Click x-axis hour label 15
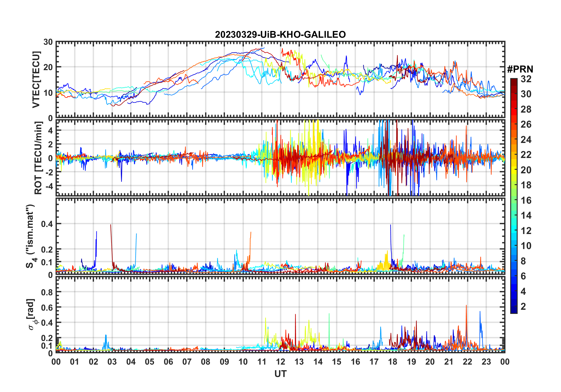Screen dimensions: 561x392 337,362
